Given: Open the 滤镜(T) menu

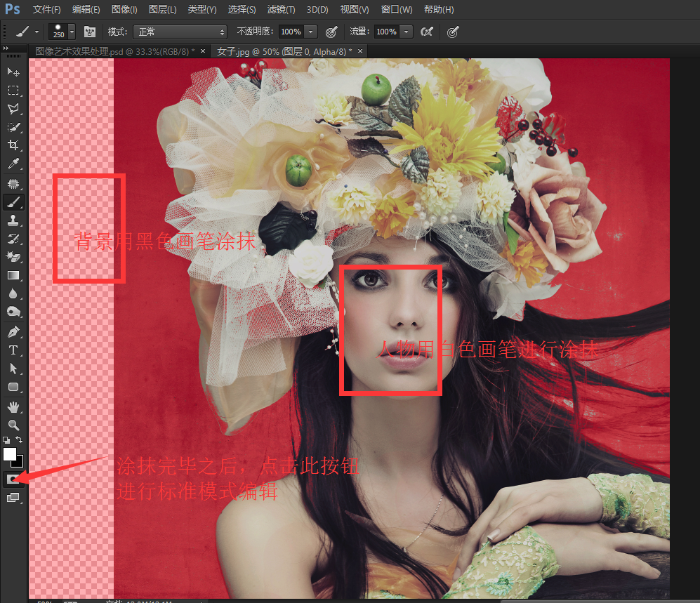Looking at the screenshot, I should 281,10.
